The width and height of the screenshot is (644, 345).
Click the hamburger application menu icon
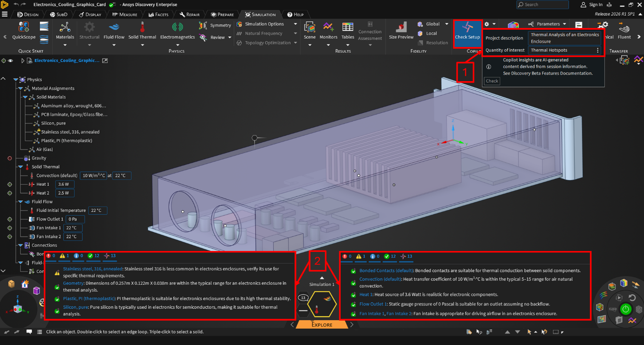(x=4, y=14)
